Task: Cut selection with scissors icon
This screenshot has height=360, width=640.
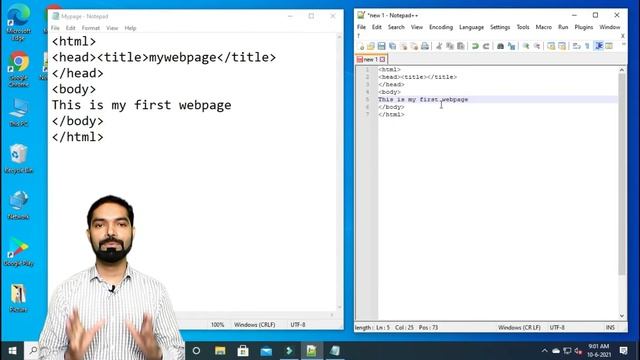Action: pyautogui.click(x=439, y=46)
